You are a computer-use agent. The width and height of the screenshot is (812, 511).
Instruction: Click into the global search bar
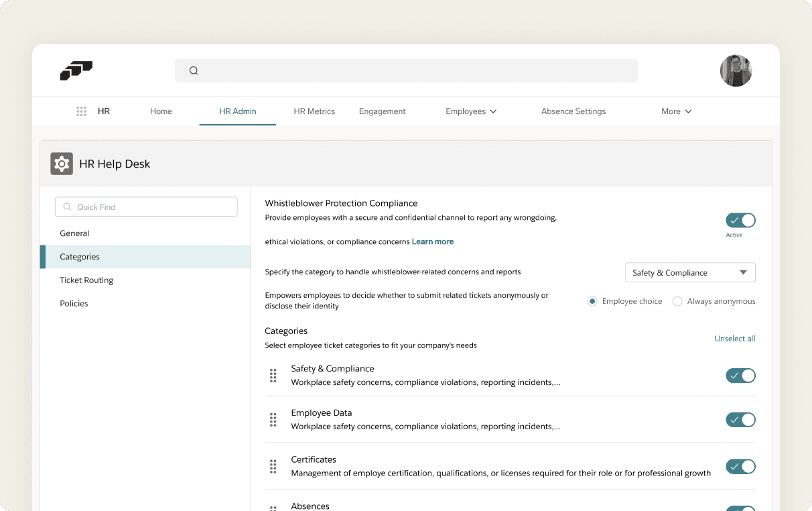(x=406, y=70)
